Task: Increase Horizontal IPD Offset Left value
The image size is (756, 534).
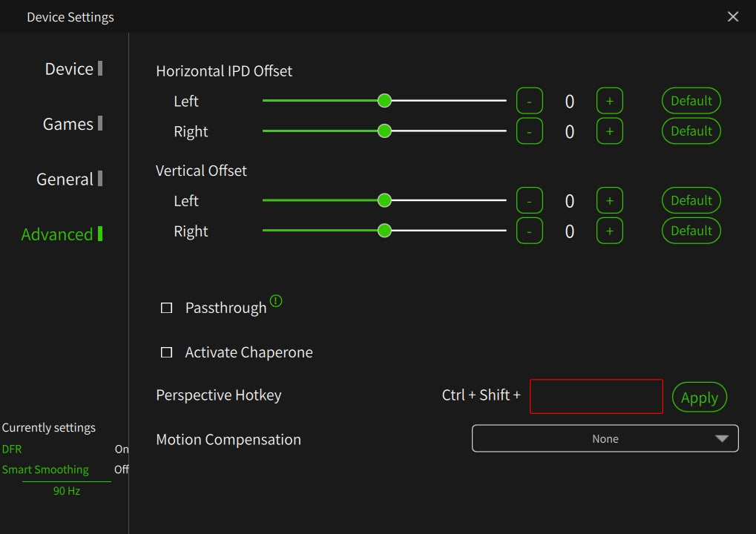Action: pos(609,101)
